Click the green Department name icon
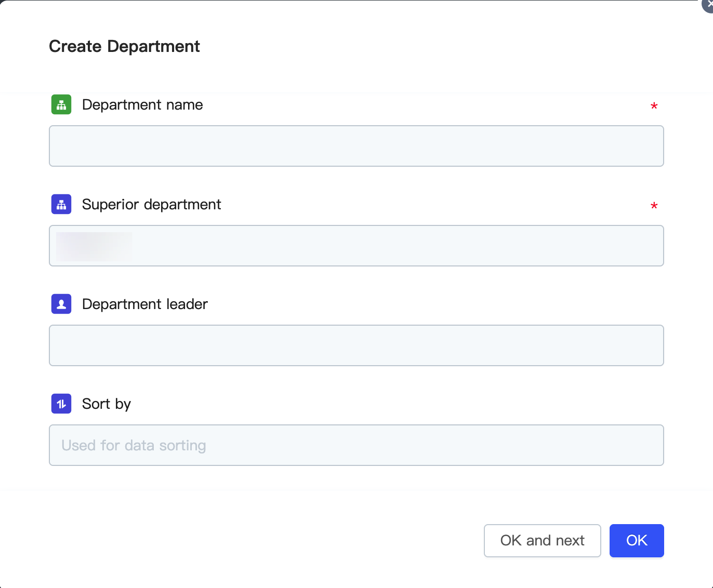The height and width of the screenshot is (588, 713). pyautogui.click(x=61, y=104)
